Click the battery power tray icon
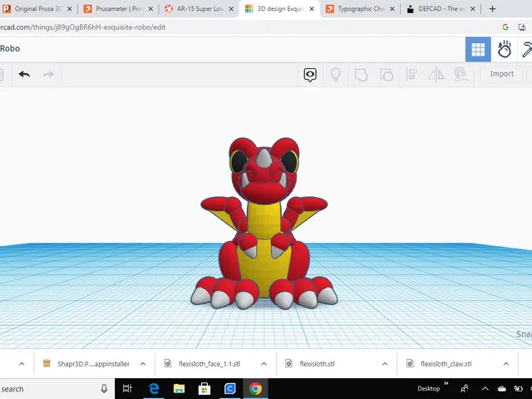The width and height of the screenshot is (532, 399). pyautogui.click(x=519, y=389)
